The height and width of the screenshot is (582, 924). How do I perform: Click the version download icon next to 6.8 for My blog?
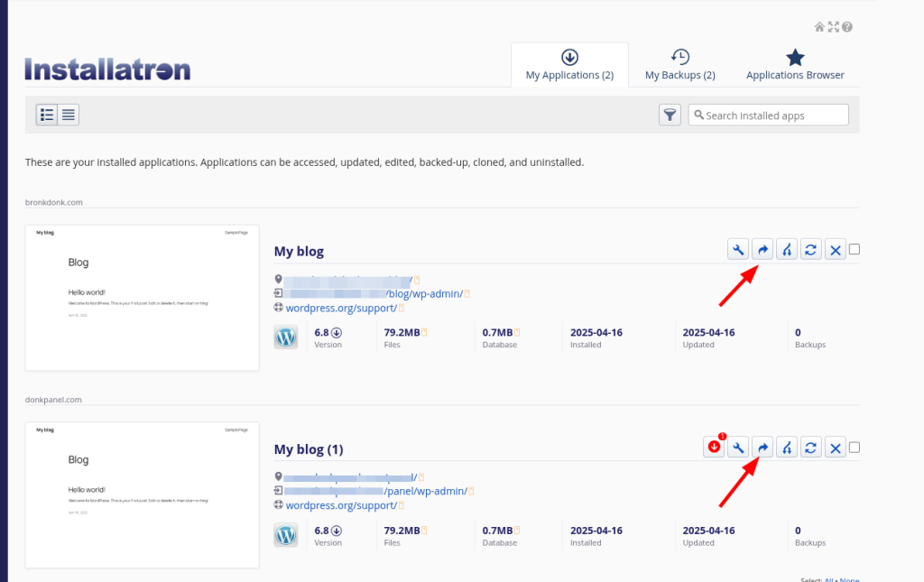[337, 333]
